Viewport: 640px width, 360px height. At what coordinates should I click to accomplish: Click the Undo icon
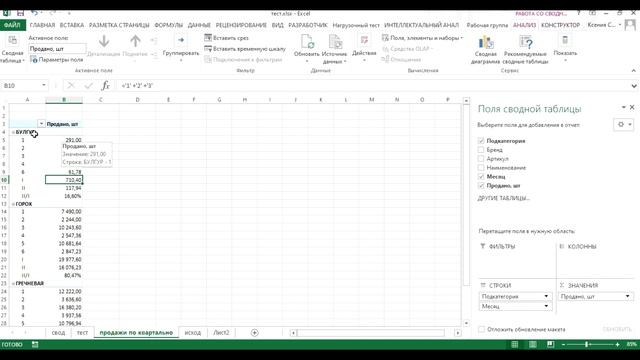(35, 13)
